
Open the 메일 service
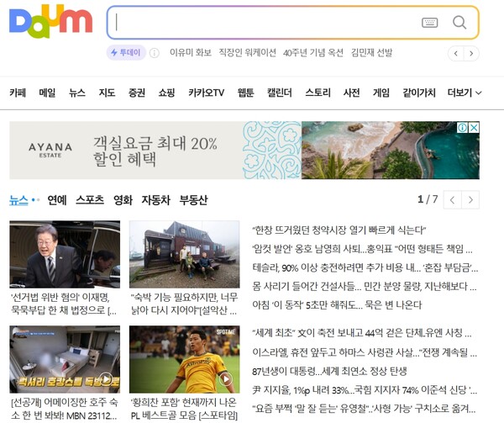tap(47, 93)
